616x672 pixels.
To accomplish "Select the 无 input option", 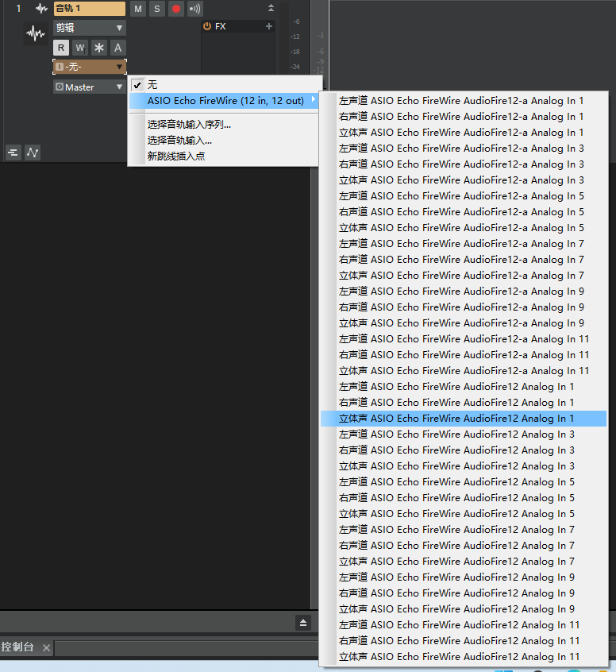I will (225, 85).
